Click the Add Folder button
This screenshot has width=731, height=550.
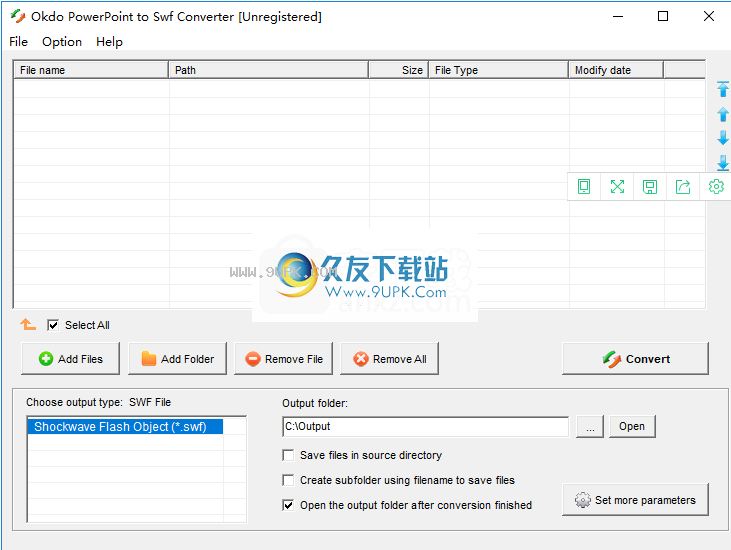pos(177,358)
